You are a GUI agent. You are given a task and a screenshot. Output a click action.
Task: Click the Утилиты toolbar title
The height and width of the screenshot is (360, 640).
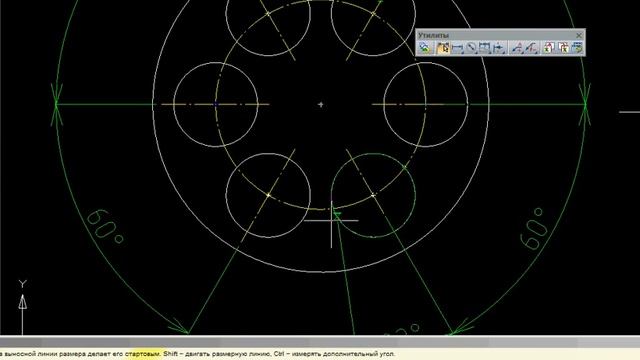pos(433,36)
